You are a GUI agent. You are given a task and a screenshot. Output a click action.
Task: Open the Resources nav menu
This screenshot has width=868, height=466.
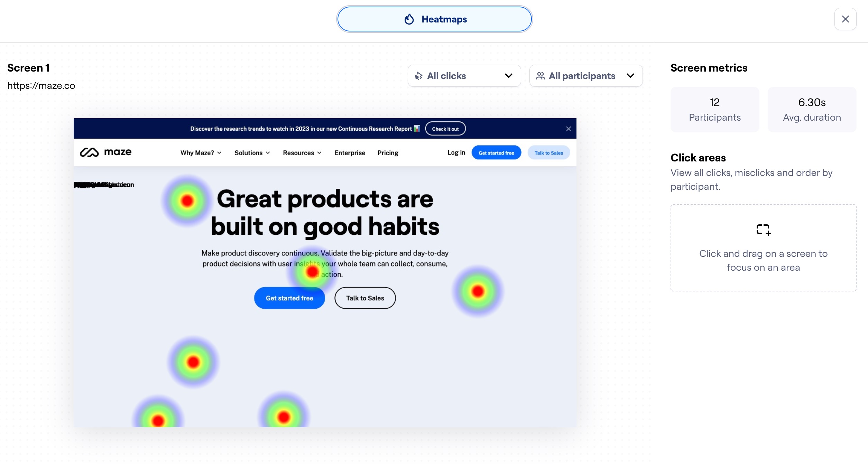click(302, 153)
